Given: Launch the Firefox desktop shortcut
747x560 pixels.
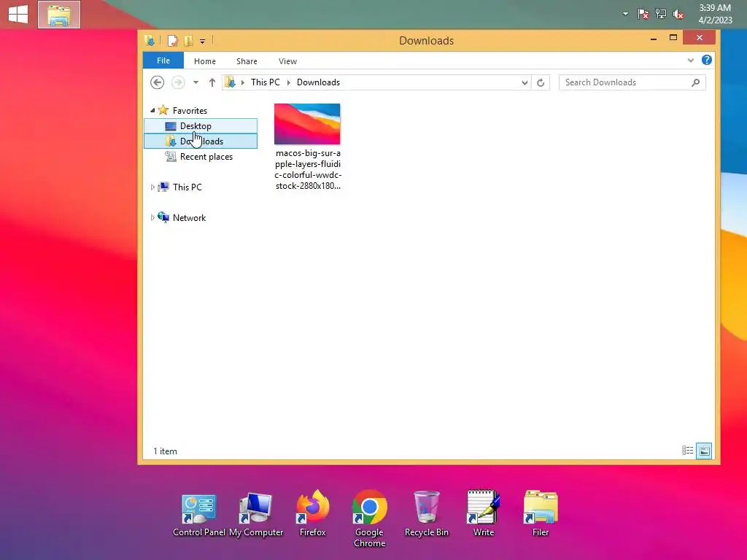Looking at the screenshot, I should coord(312,514).
